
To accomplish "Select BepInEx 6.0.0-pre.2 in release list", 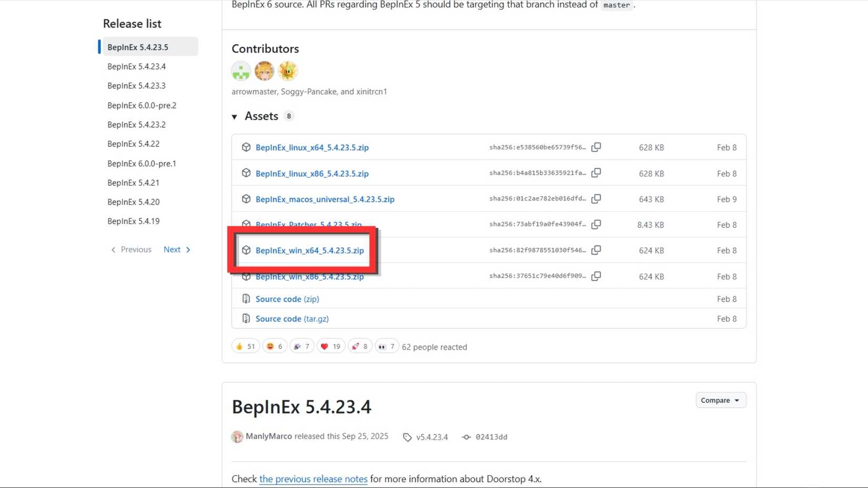I will pos(142,105).
